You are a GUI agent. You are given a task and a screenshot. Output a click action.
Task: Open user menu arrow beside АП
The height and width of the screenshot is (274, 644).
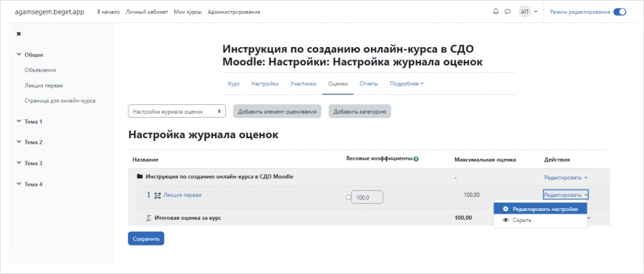[536, 12]
